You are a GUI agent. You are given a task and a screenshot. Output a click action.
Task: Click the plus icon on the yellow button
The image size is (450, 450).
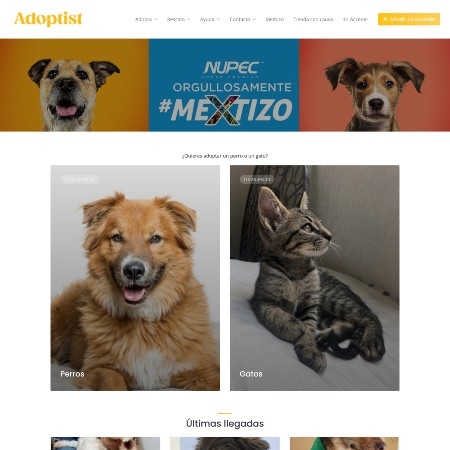pos(385,19)
